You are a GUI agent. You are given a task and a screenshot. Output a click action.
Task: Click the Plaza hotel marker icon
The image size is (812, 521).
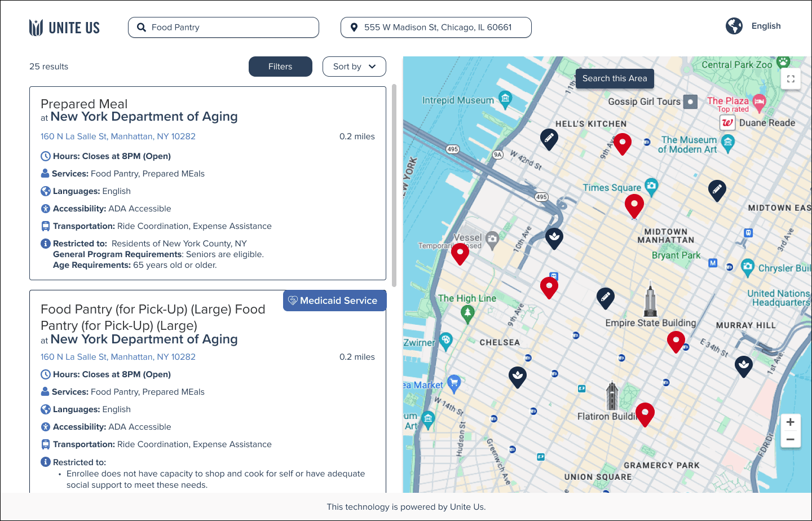click(759, 103)
